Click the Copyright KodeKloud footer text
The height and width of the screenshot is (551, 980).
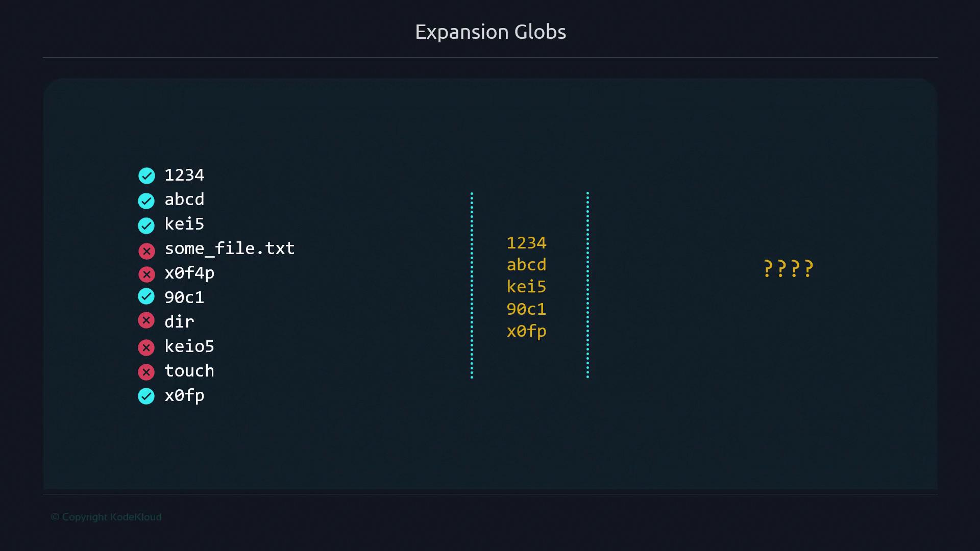click(106, 517)
